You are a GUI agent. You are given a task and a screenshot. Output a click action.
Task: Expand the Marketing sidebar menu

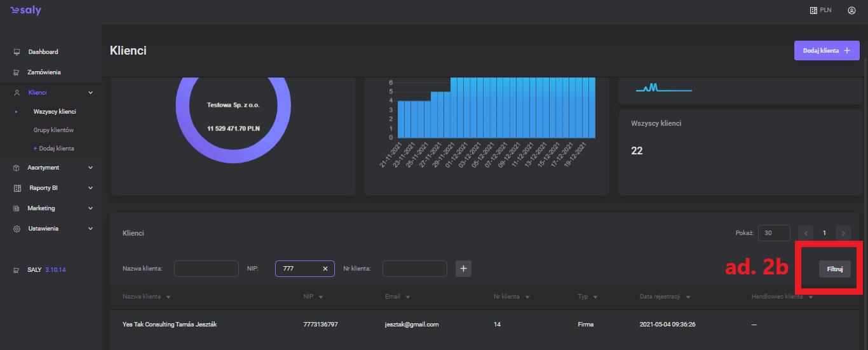(90, 208)
